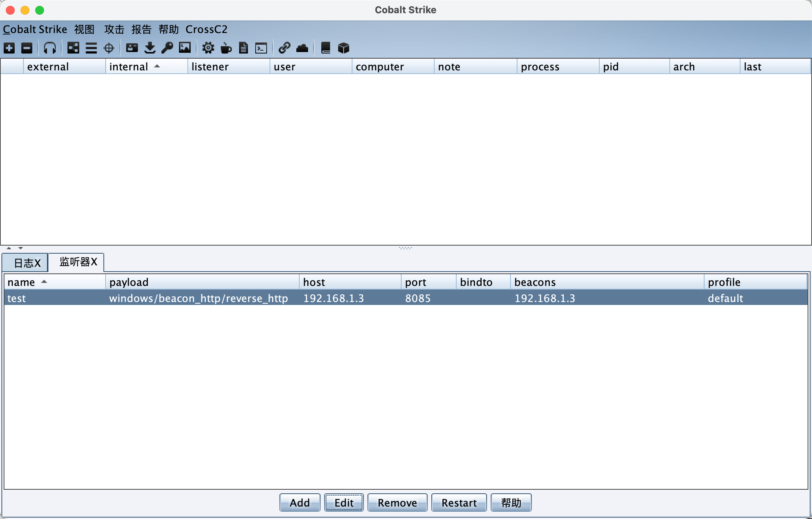Sort sessions by arch column
This screenshot has width=812, height=519.
(705, 67)
